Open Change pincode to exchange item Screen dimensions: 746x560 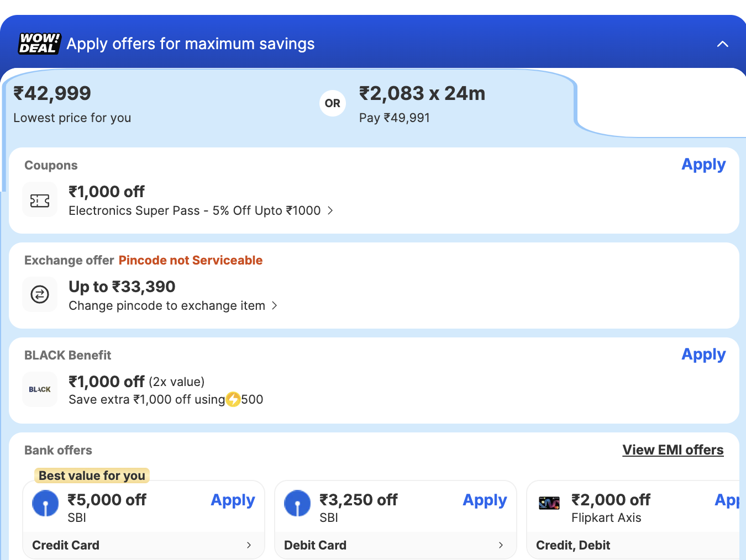point(275,305)
